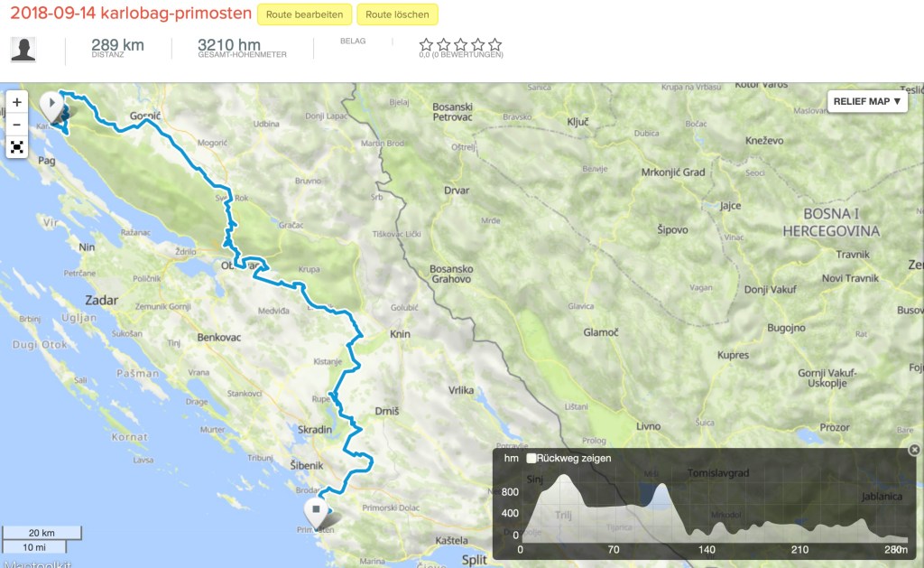Viewport: 924px width, 568px height.
Task: Click the route start marker pin
Action: 54,107
